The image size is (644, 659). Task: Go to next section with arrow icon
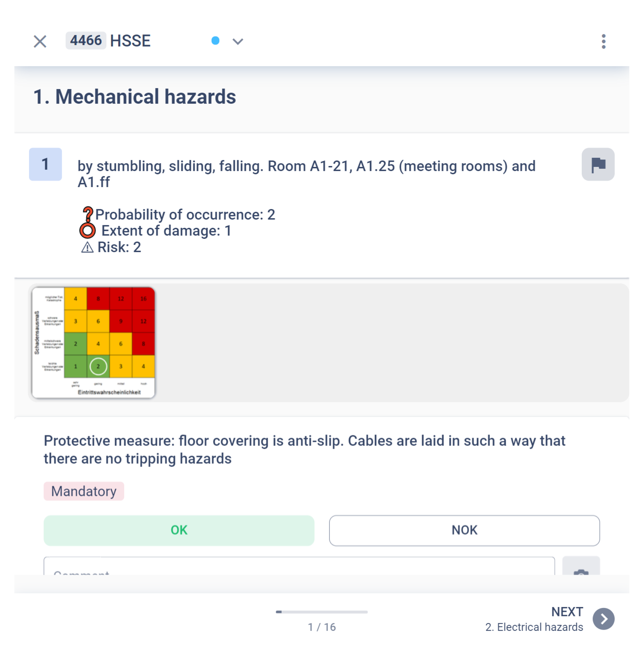click(x=604, y=619)
